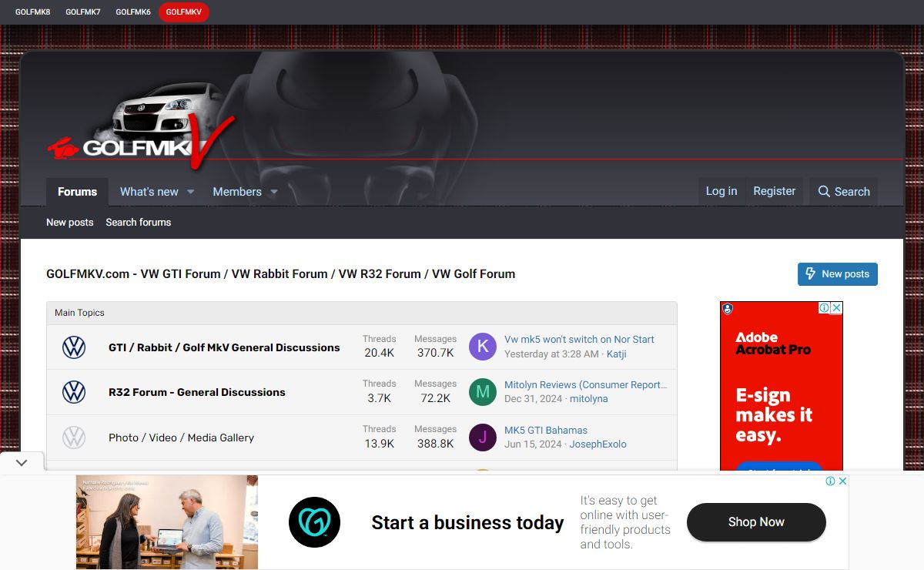Click VW icon beside R32 Forum
The width and height of the screenshot is (924, 570).
(74, 392)
